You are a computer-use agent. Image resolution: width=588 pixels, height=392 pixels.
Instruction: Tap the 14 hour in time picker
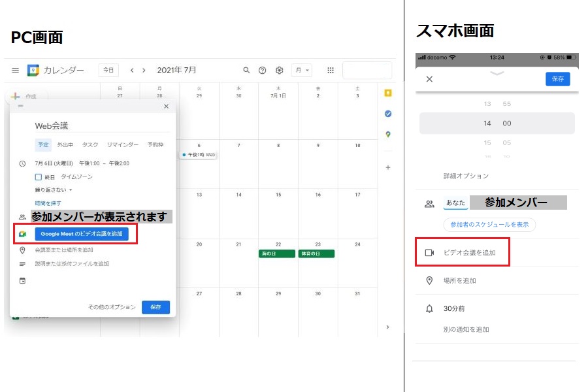487,123
